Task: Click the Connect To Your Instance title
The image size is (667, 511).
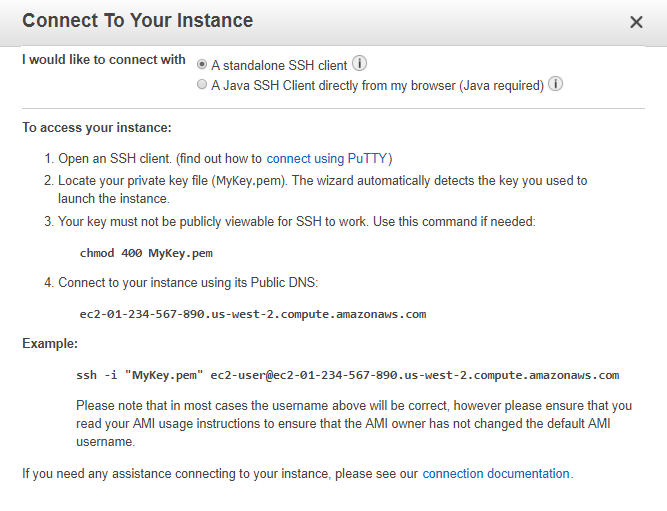Action: 137,20
